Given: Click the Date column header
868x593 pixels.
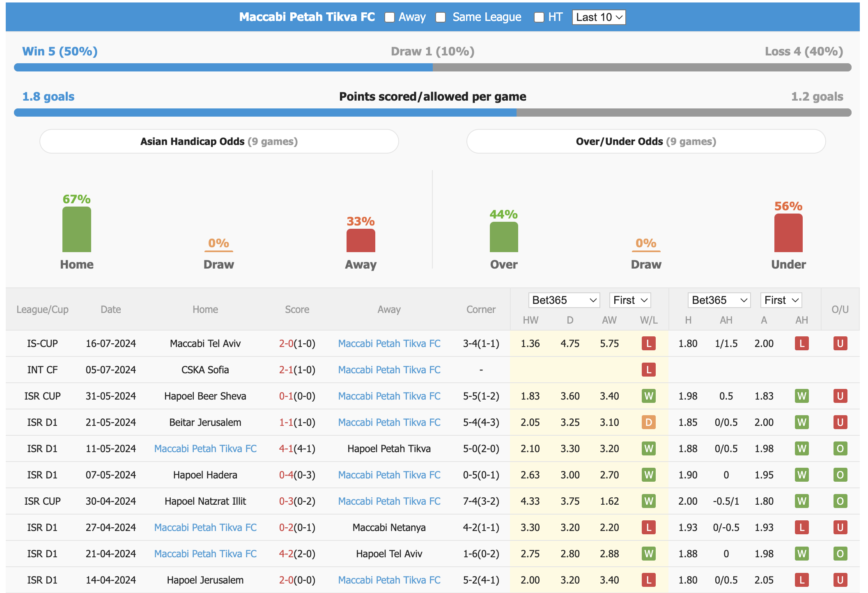Looking at the screenshot, I should click(111, 309).
